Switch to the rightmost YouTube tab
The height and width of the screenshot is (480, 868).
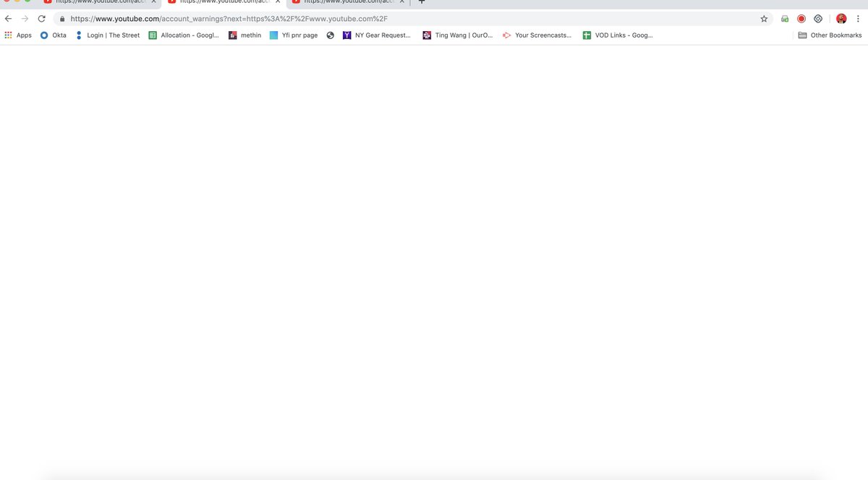point(347,2)
